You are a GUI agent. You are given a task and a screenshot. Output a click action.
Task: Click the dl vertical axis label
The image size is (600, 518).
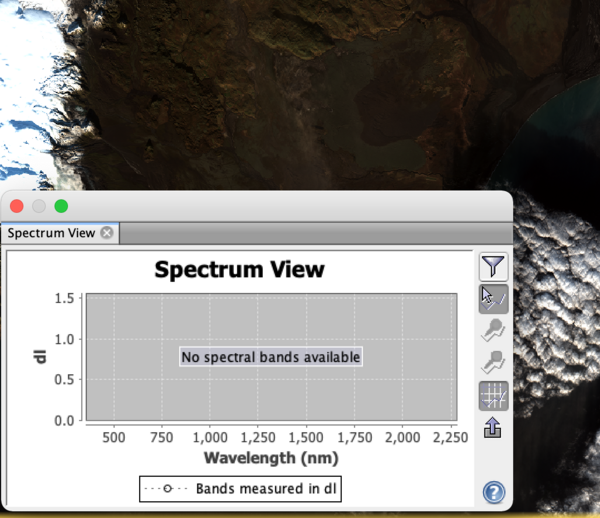(x=41, y=357)
